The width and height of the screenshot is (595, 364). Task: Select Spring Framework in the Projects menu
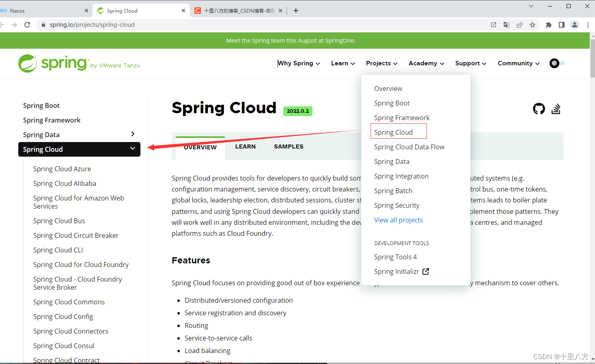pyautogui.click(x=402, y=118)
